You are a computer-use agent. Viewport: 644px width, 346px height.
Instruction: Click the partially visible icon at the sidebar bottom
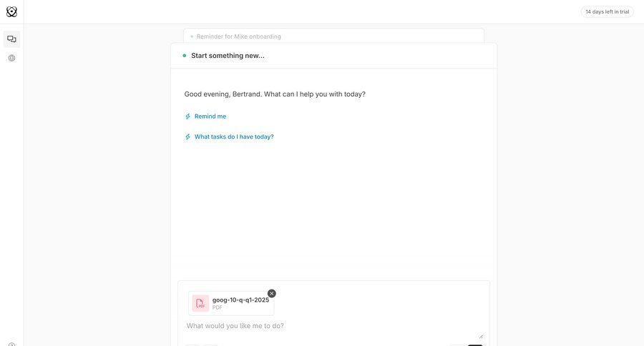11,344
